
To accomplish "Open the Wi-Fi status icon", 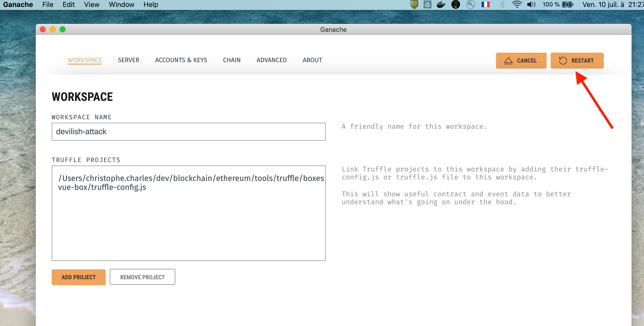I will pyautogui.click(x=516, y=4).
